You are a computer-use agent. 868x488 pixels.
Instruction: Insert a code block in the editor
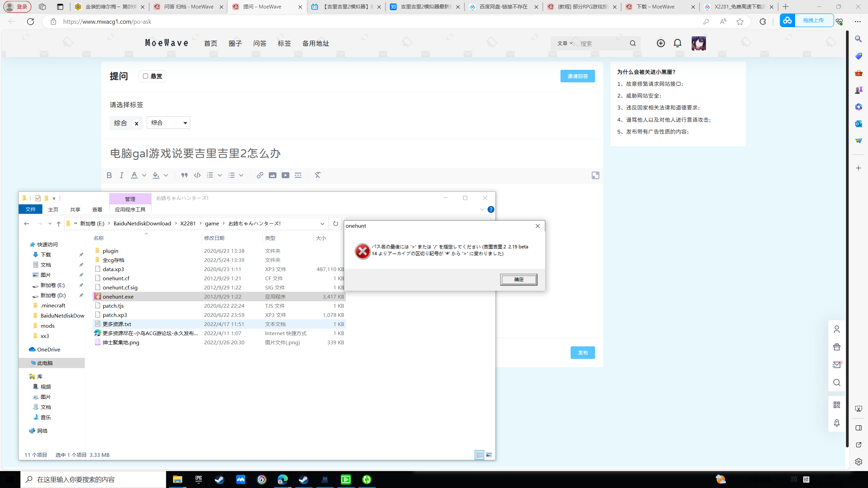tap(197, 175)
